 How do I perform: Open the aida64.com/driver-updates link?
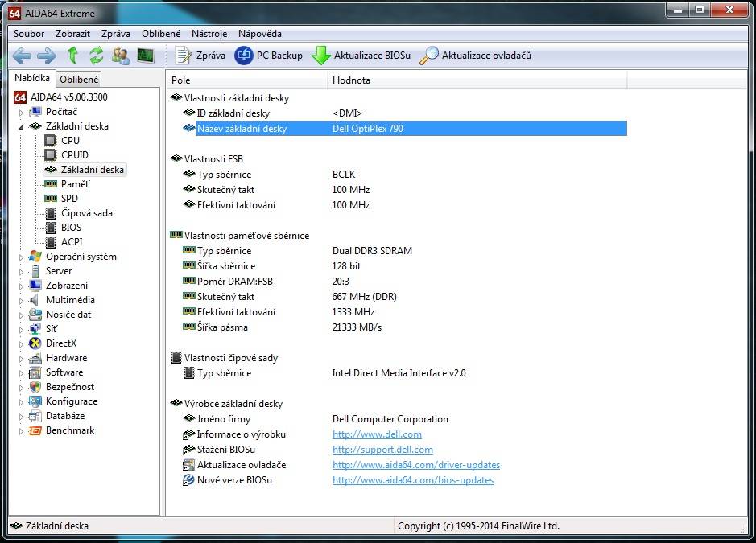tap(416, 465)
